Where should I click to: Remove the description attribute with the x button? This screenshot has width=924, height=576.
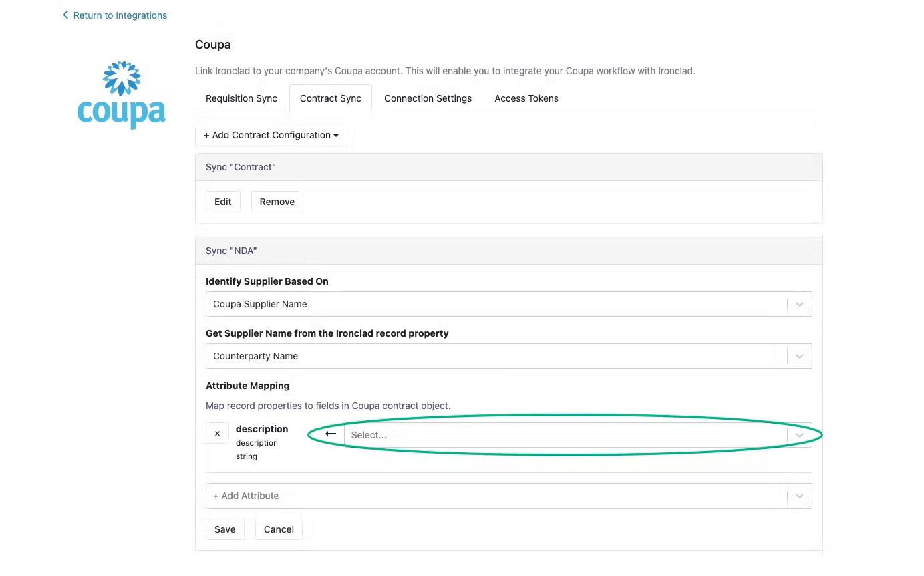[217, 434]
